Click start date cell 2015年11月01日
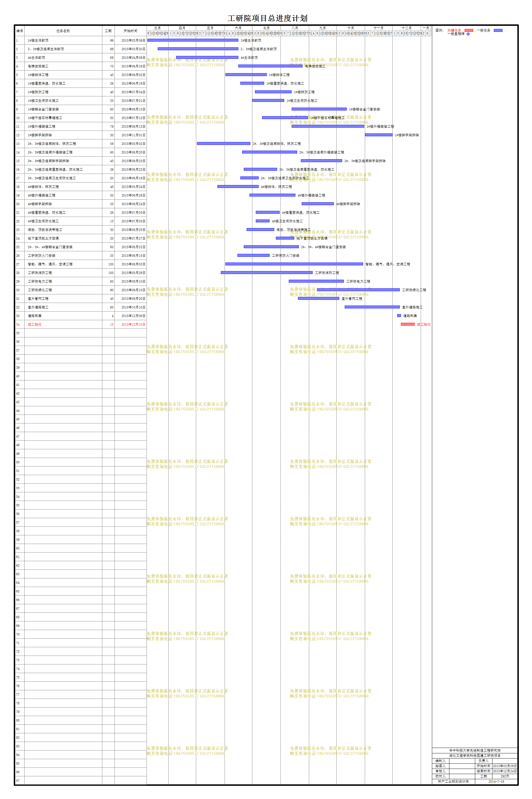The image size is (532, 799). pos(130,135)
